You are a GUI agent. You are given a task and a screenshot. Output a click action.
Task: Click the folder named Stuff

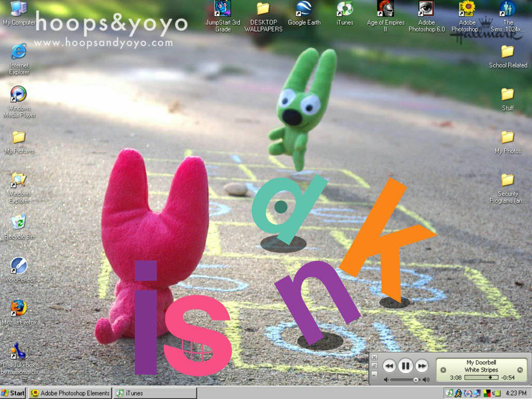(508, 99)
